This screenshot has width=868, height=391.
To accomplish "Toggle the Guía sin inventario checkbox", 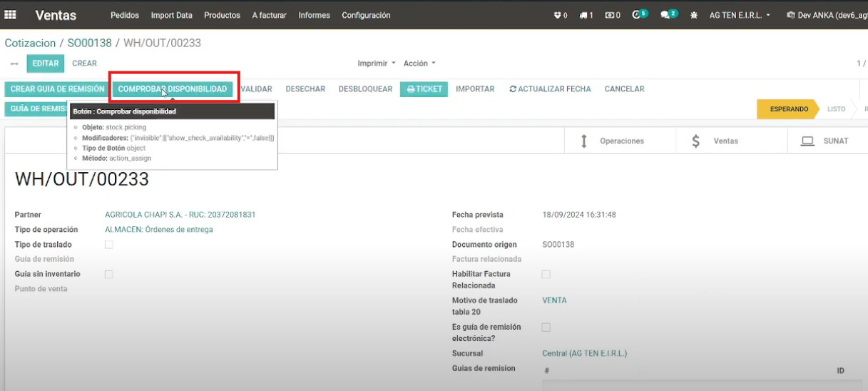I will 109,274.
